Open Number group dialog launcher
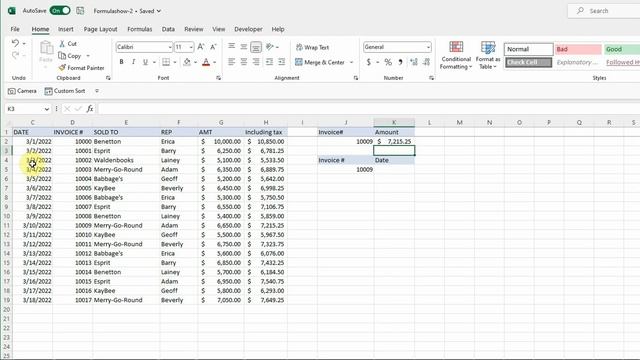Screen dimensions: 640x360 431,78
